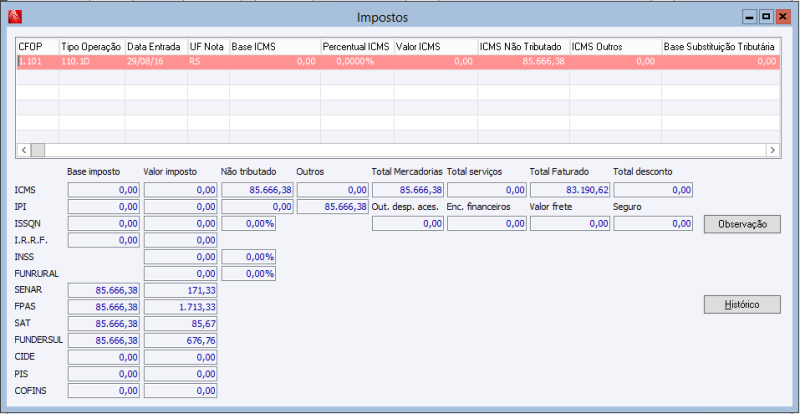Click the CIDE Base imposto field
Screen dimensions: 800x414
104,357
